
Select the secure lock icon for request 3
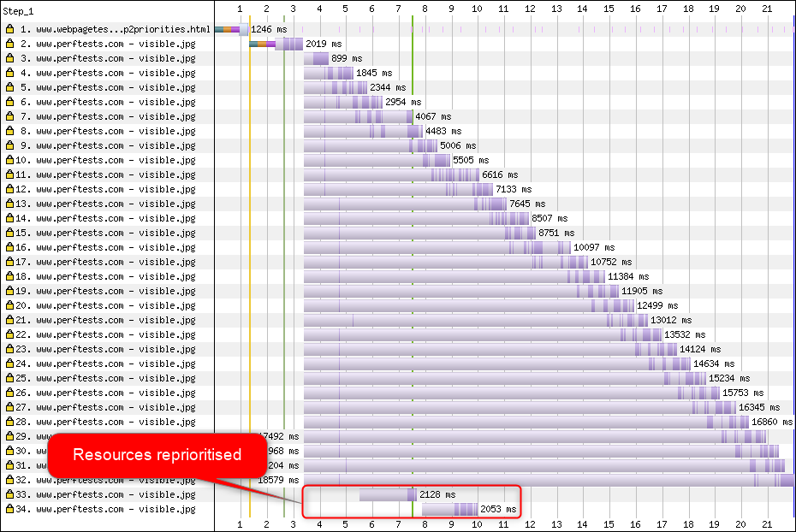(x=9, y=58)
